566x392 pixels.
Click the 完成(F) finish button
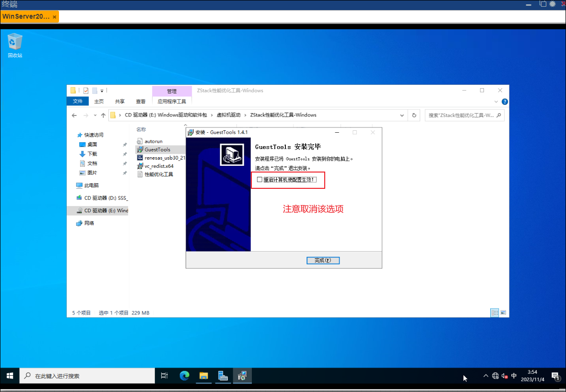pyautogui.click(x=323, y=260)
